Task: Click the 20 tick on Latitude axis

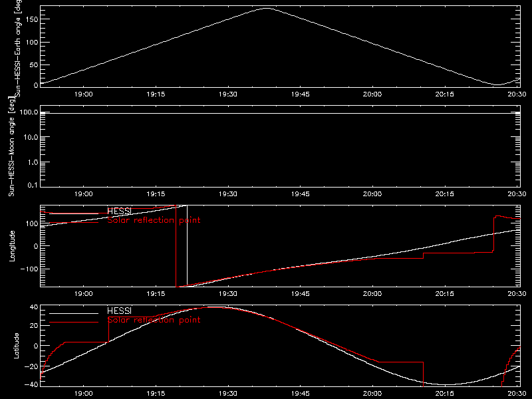Action: click(34, 326)
